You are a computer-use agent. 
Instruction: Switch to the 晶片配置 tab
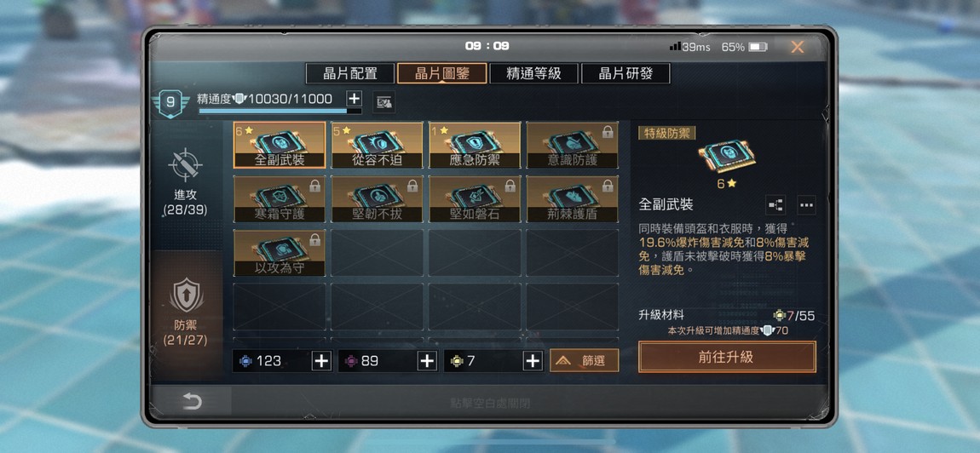pos(350,73)
